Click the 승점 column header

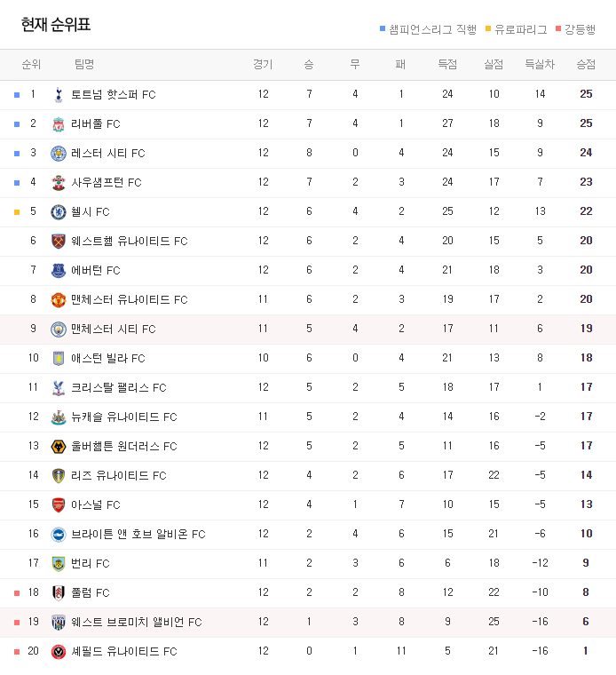click(586, 65)
